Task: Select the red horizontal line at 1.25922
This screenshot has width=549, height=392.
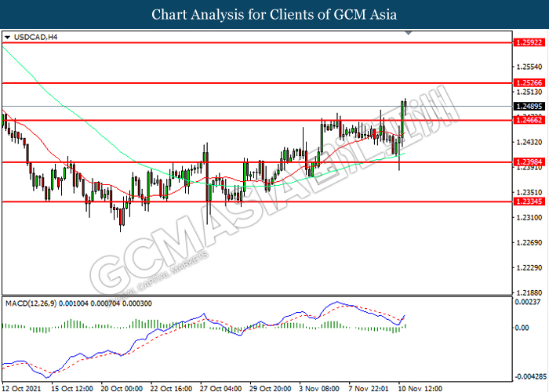Action: (x=257, y=42)
